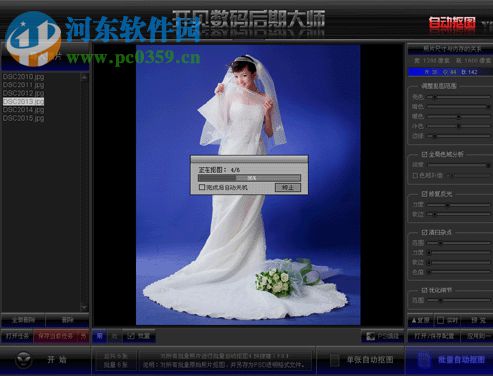
Task: Click the bottom slider in 调整抠图范围 group
Action: coord(459,136)
